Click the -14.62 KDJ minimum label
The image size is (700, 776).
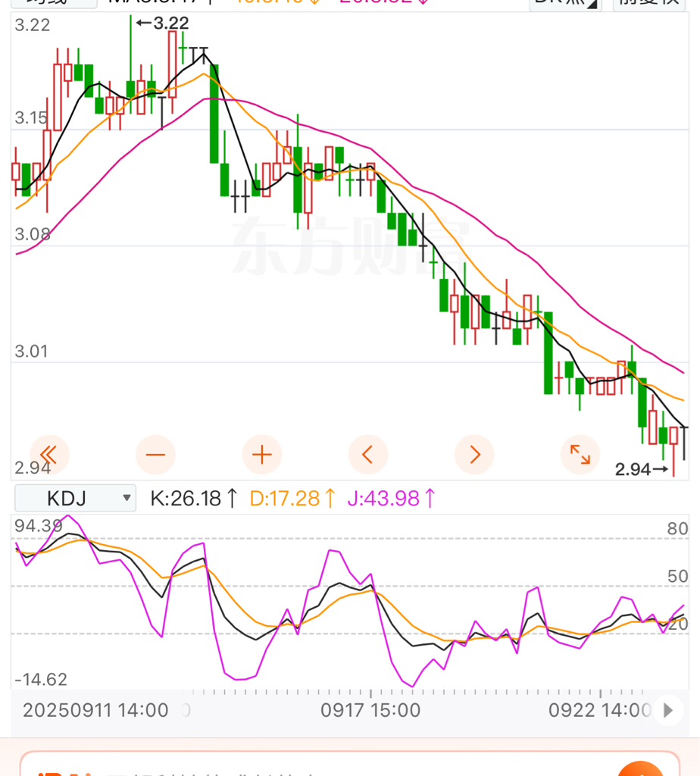(41, 680)
